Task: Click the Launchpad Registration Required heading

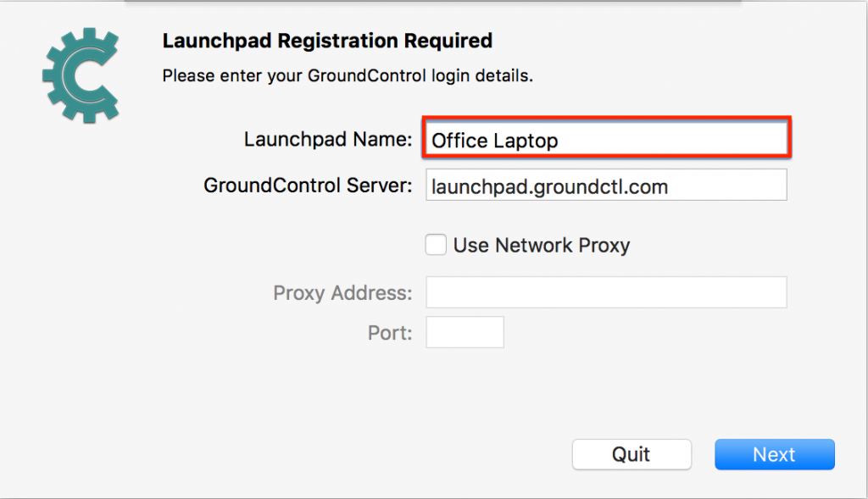Action: click(327, 41)
